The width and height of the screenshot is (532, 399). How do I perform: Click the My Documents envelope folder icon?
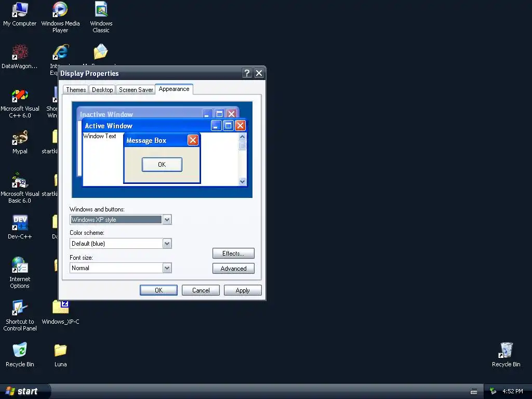(101, 52)
